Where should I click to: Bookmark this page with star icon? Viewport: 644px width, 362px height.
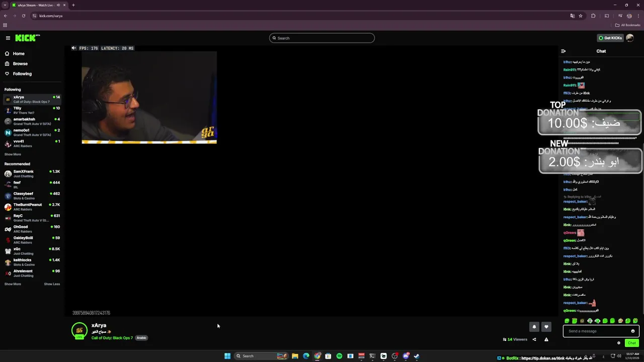click(581, 16)
